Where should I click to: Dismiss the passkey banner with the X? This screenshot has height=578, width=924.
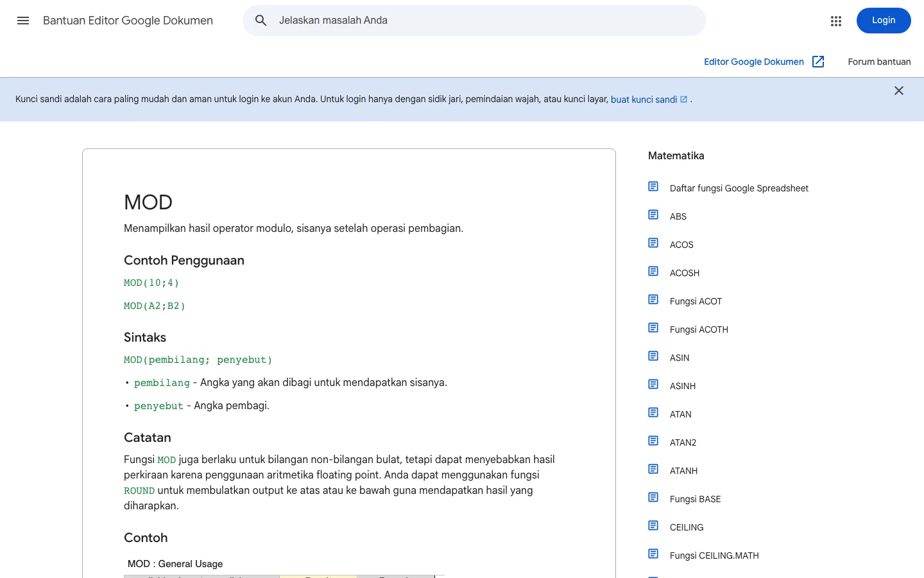[x=899, y=91]
